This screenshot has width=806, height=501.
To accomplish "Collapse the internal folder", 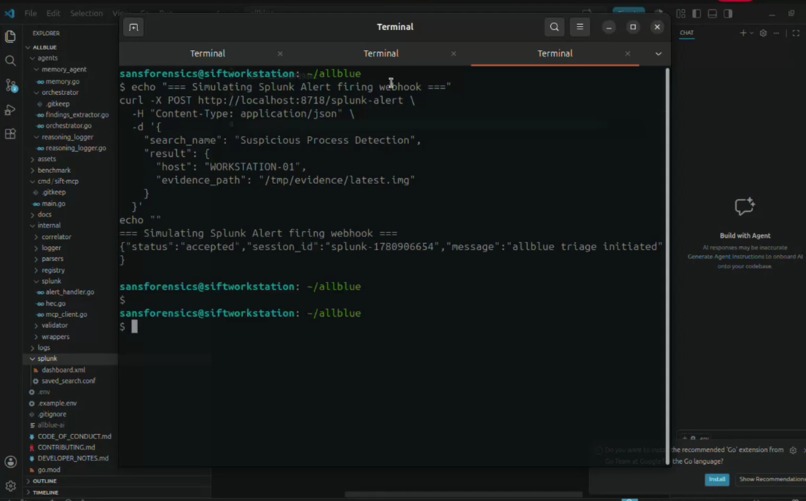I will tap(49, 226).
